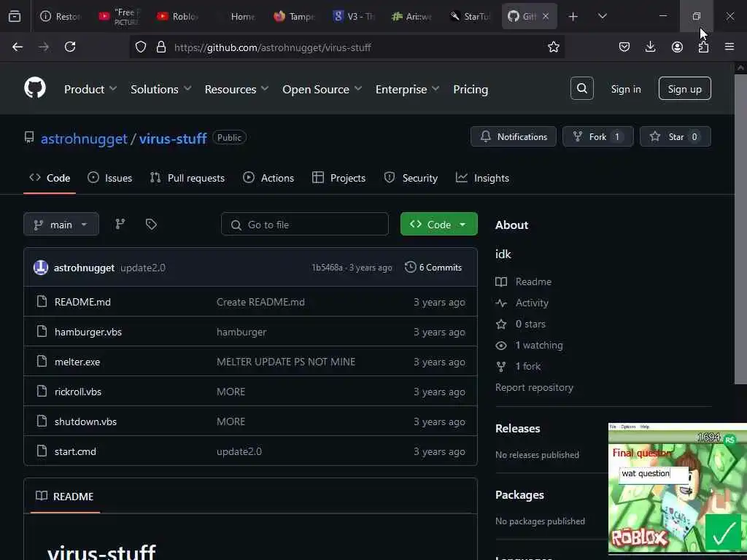This screenshot has height=560, width=747.
Task: Switch to the Insights tab
Action: pyautogui.click(x=482, y=178)
